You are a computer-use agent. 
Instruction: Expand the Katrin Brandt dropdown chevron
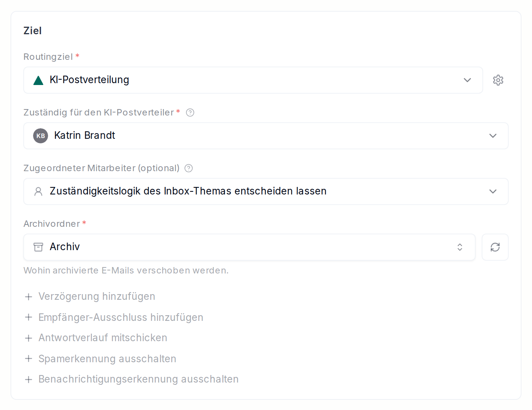click(493, 136)
